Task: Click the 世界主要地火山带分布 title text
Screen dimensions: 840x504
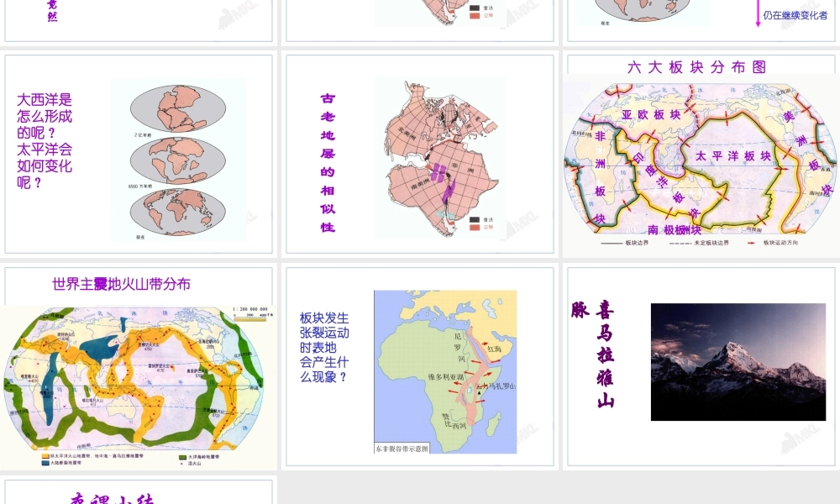Action: (x=122, y=284)
